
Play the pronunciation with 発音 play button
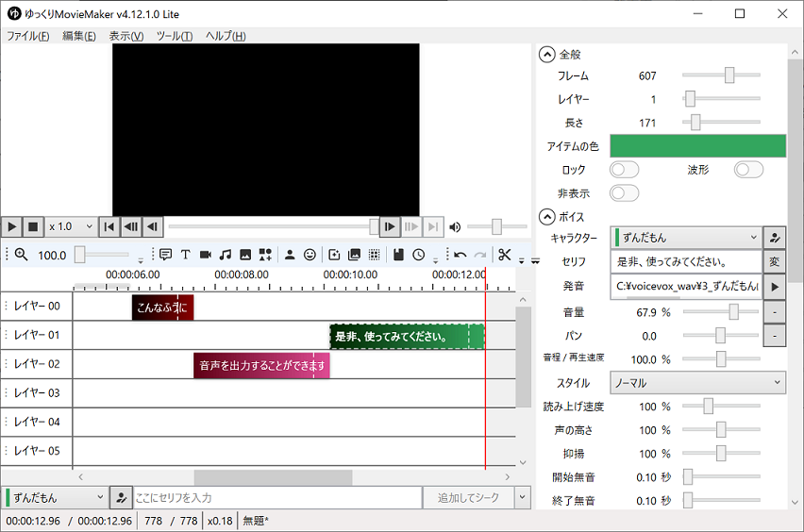click(774, 287)
